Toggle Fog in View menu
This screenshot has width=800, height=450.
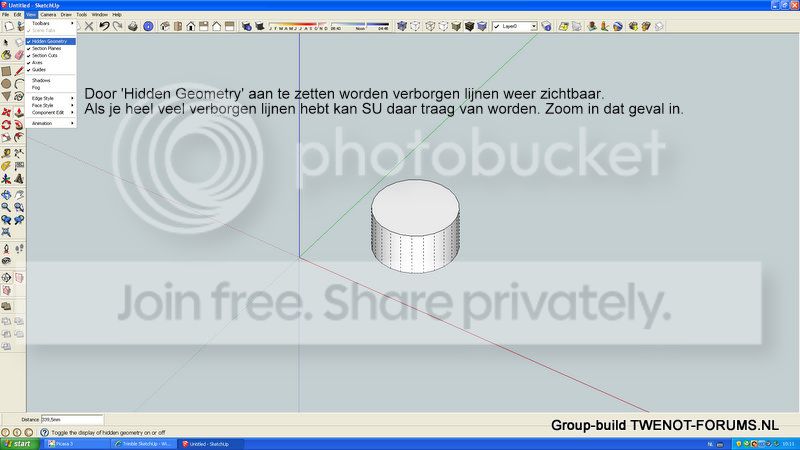[x=51, y=88]
